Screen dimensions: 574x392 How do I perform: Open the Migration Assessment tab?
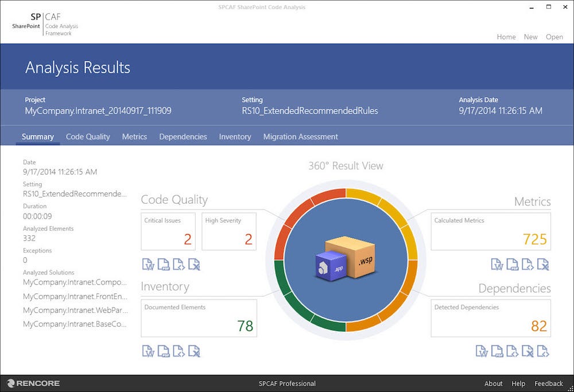(x=301, y=137)
